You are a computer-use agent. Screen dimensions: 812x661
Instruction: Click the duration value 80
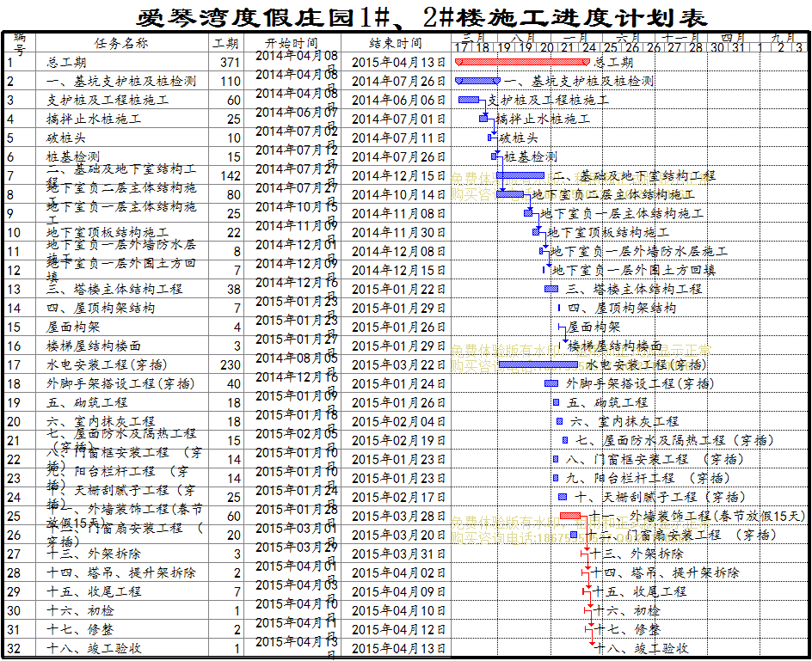[234, 194]
